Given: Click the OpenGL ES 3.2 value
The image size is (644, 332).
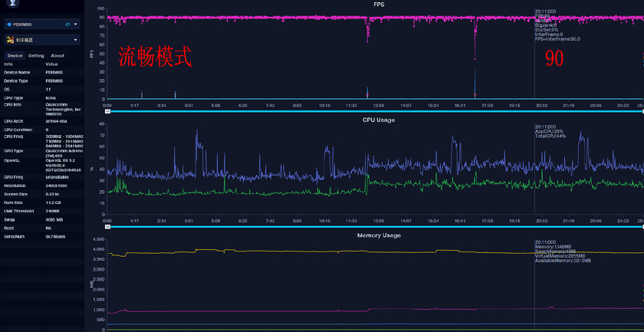Looking at the screenshot, I should coord(63,165).
